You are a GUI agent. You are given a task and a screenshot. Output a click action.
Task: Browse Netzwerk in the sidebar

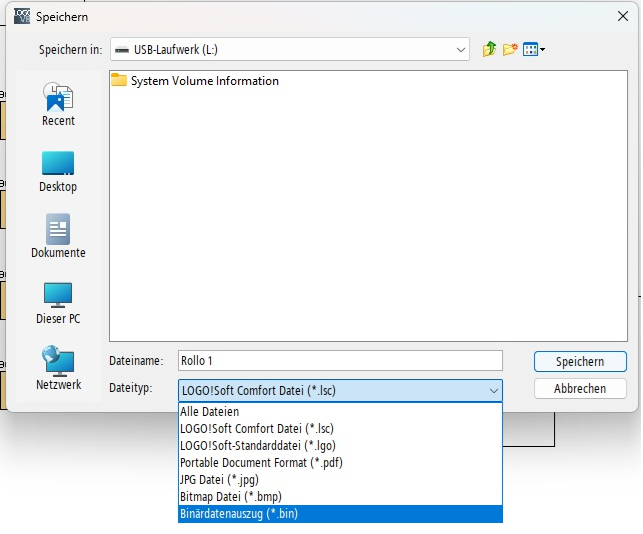pyautogui.click(x=58, y=368)
